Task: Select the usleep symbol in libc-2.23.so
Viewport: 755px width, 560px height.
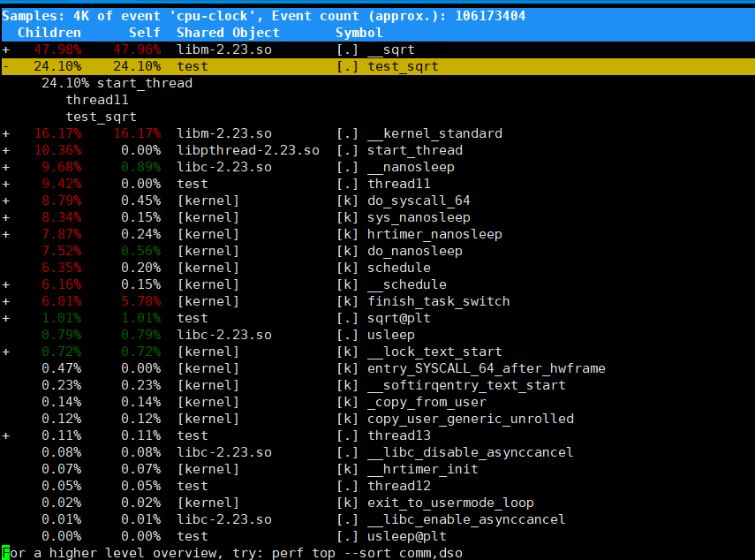Action: click(x=391, y=335)
